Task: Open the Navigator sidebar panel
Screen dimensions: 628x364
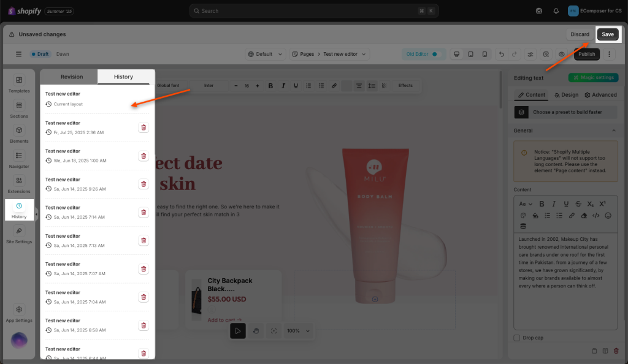Action: point(19,159)
